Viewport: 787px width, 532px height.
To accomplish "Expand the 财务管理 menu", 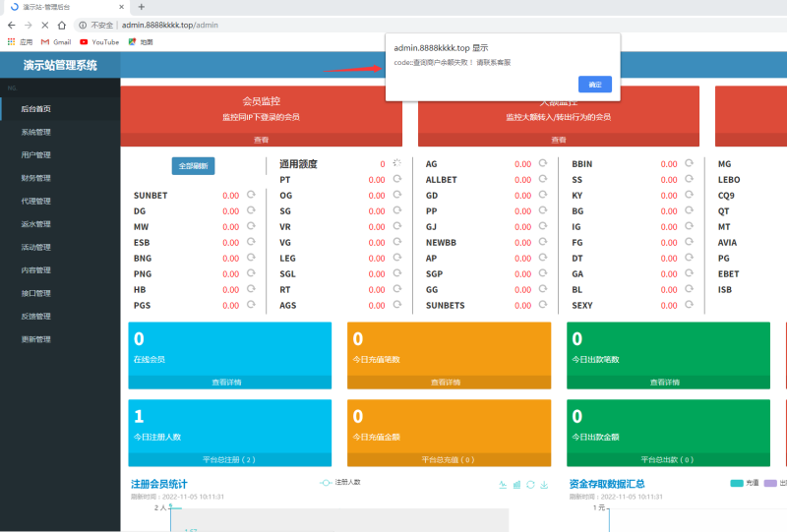I will 60,178.
